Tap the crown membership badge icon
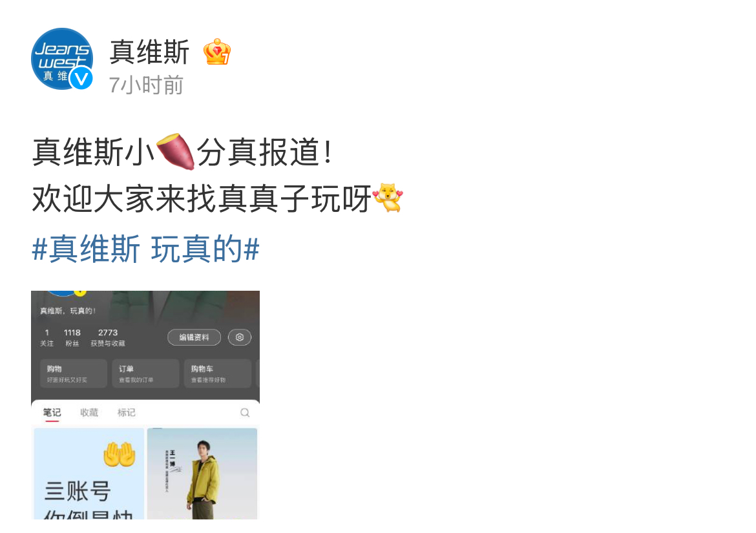Screen dimensions: 756x533 (217, 52)
